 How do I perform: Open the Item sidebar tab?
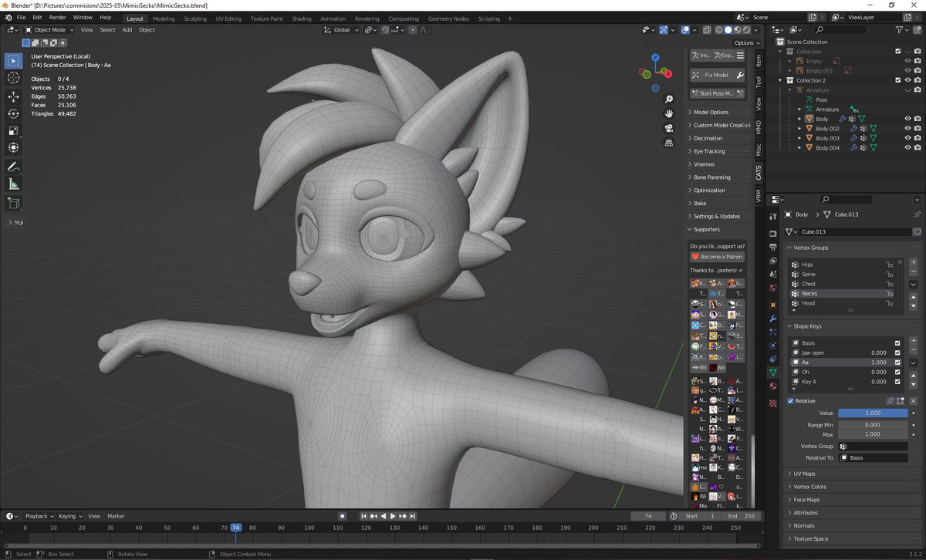tap(759, 60)
